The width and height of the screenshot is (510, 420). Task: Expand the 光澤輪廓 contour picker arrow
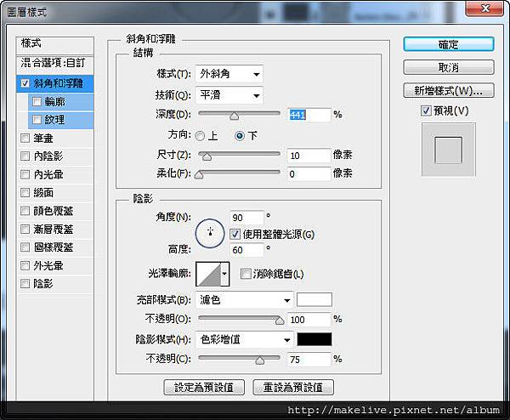click(224, 274)
